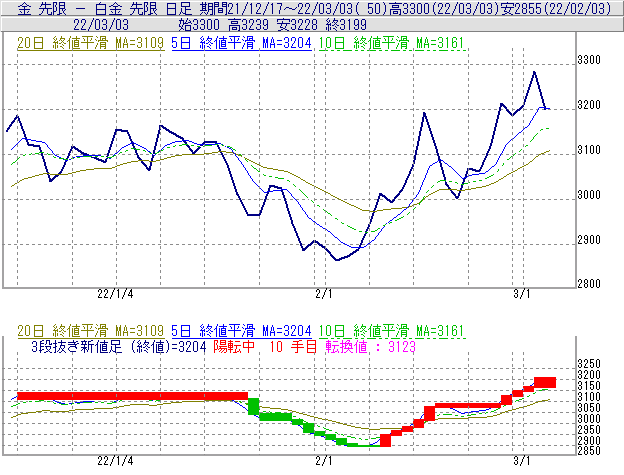The width and height of the screenshot is (624, 475).
Task: Click the upper chart's 5日 終値平滑 MA=3204 legend
Action: [241, 43]
